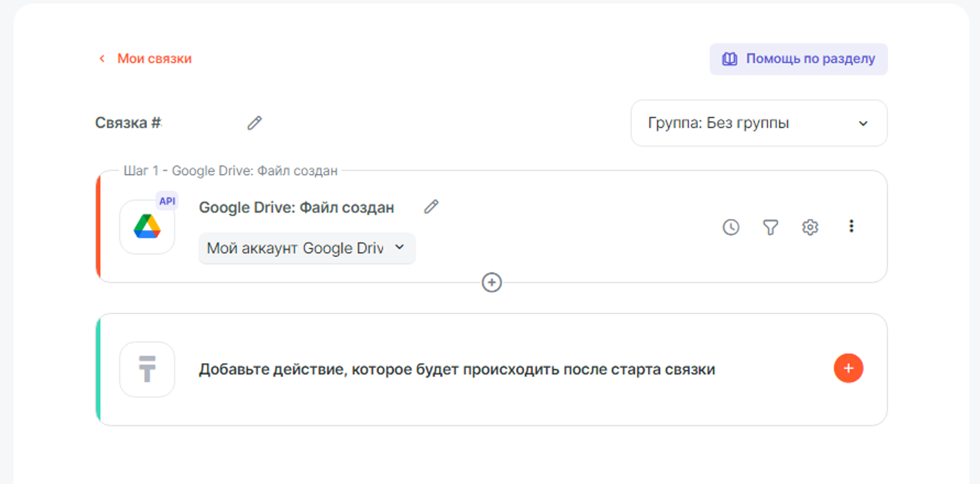Open the Группа: Без группы dropdown
Viewport: 980px width, 484px height.
click(x=758, y=123)
